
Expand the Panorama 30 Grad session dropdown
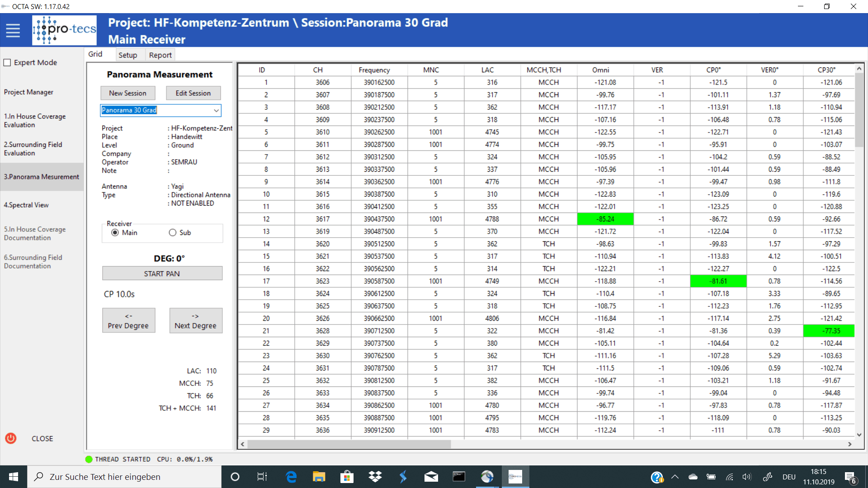(216, 110)
